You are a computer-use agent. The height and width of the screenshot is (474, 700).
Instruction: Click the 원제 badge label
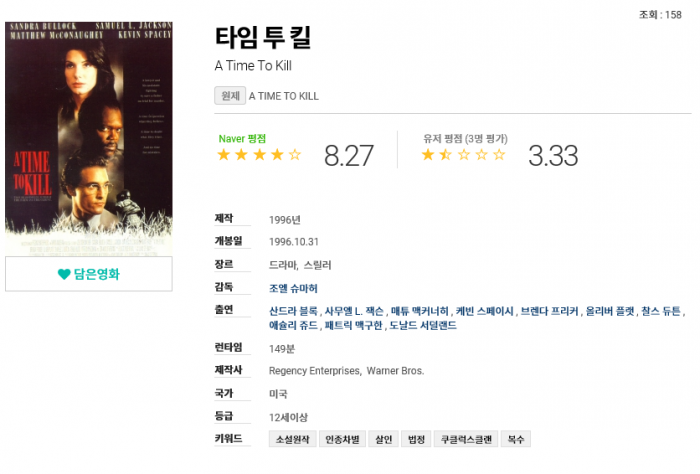[229, 96]
